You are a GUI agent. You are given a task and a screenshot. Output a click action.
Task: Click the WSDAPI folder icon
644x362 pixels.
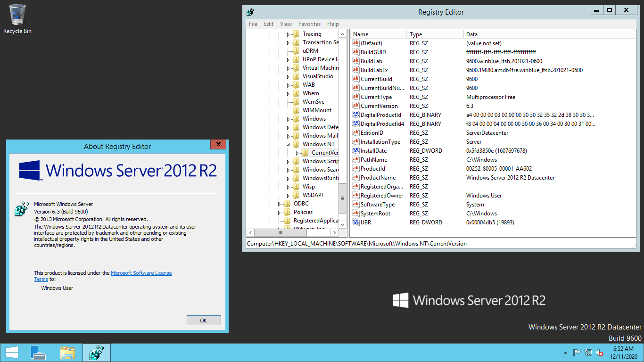(x=296, y=195)
